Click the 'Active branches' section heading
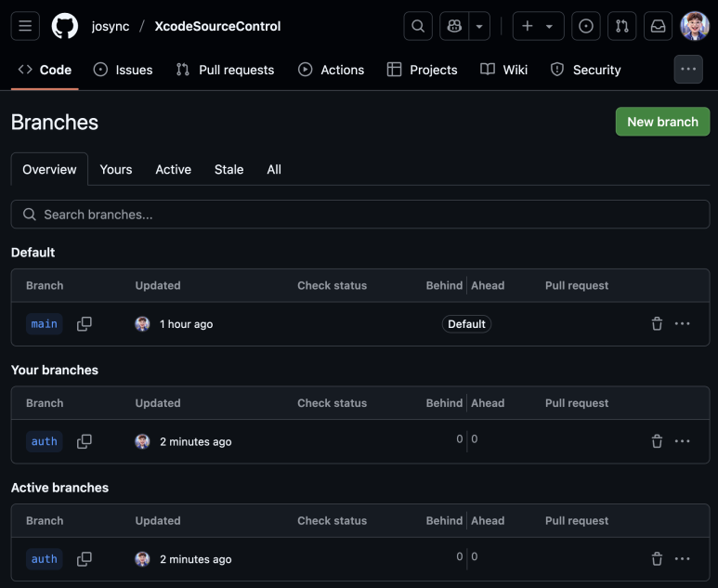This screenshot has height=588, width=718. tap(60, 488)
